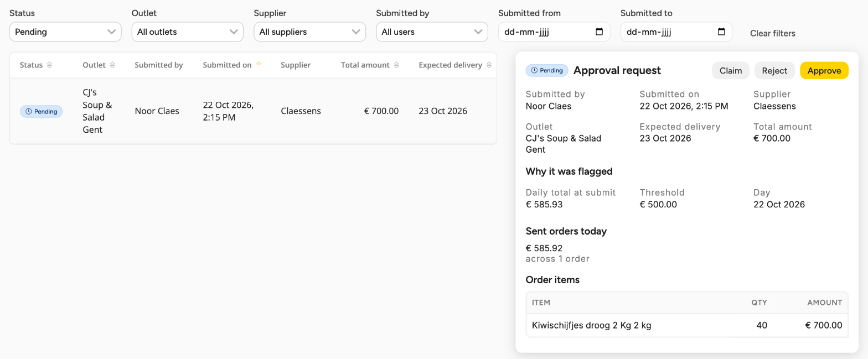Click the Supplier column header
This screenshot has width=868, height=359.
(x=296, y=65)
